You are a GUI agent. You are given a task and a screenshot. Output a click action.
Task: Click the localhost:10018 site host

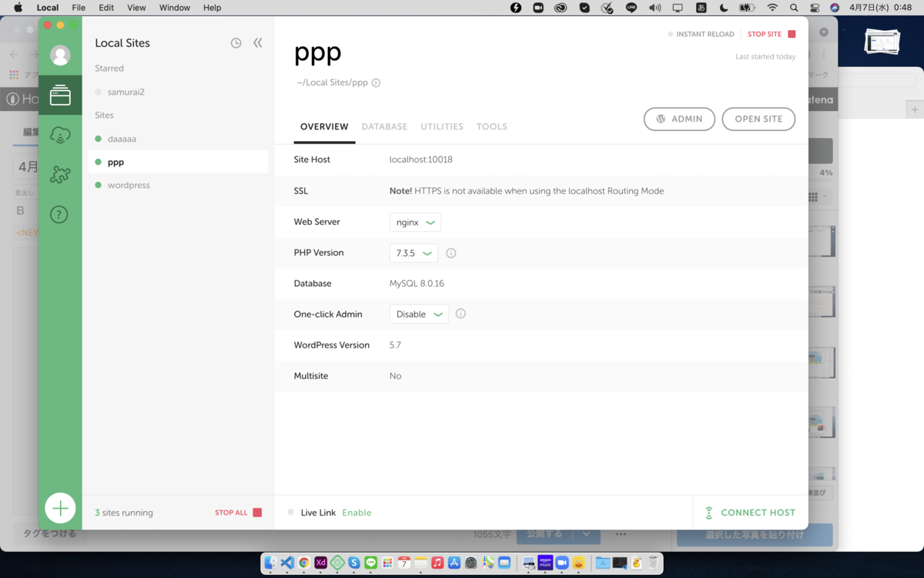(421, 160)
